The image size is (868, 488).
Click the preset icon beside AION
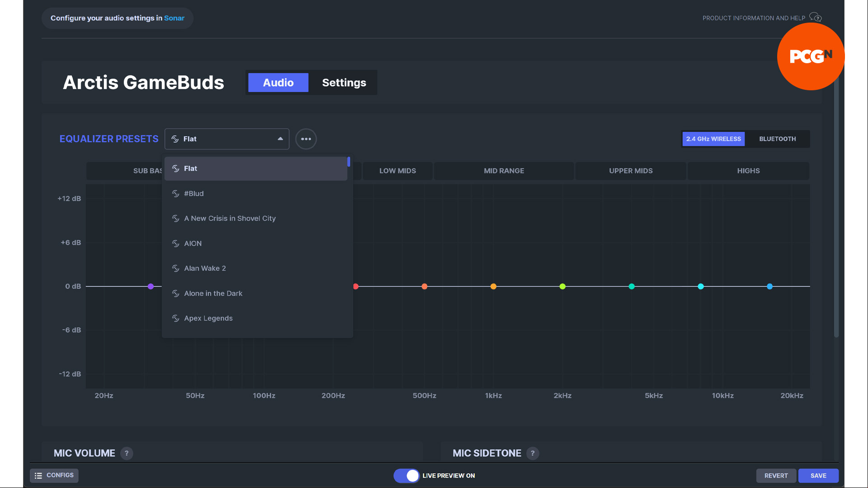coord(176,243)
